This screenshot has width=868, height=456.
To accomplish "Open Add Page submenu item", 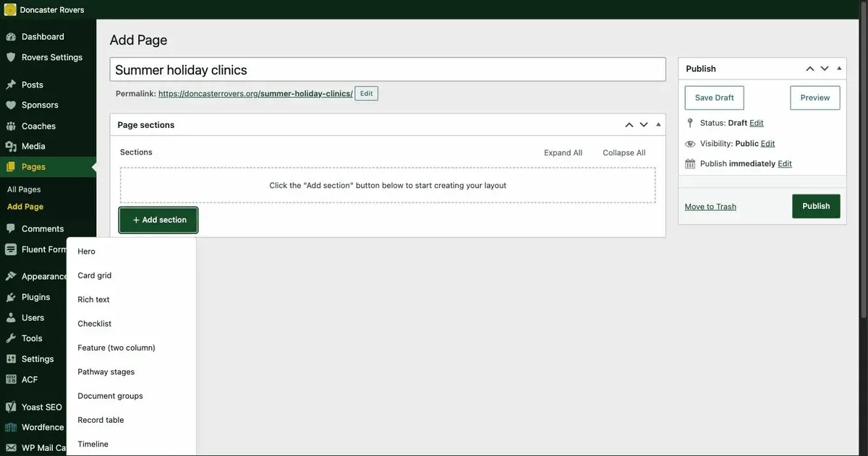I will click(x=25, y=207).
